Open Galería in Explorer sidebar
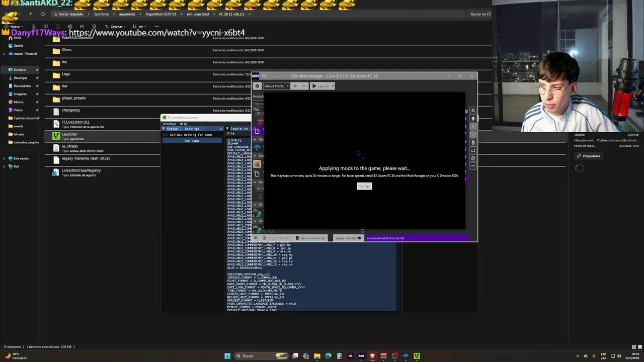 coord(18,46)
